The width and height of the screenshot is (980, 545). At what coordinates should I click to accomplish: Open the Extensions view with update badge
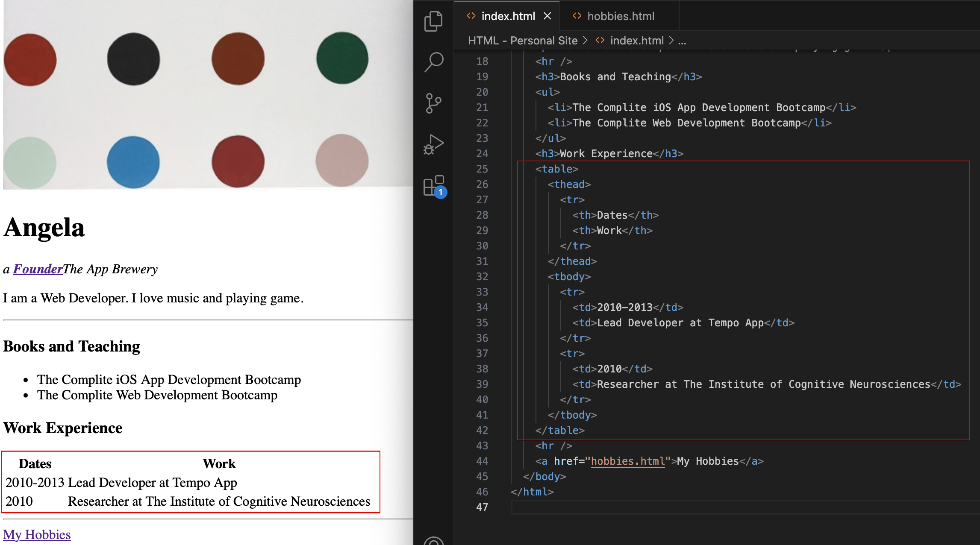[434, 186]
